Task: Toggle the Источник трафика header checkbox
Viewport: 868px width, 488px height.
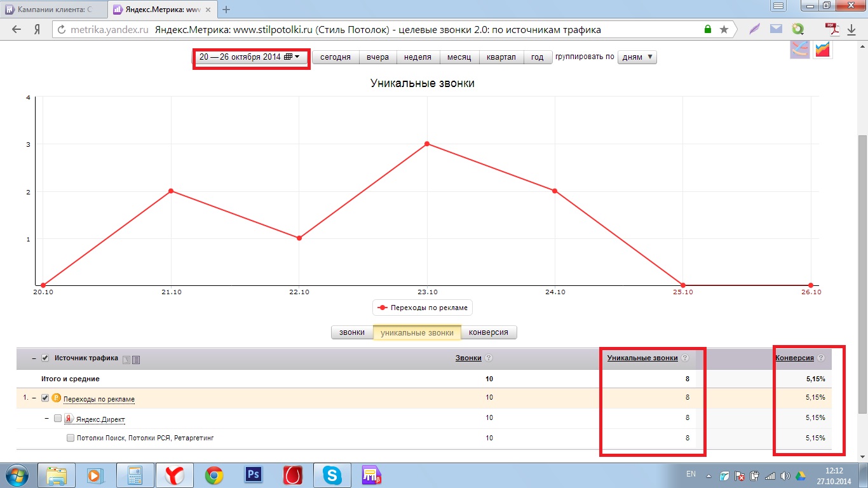Action: click(45, 358)
